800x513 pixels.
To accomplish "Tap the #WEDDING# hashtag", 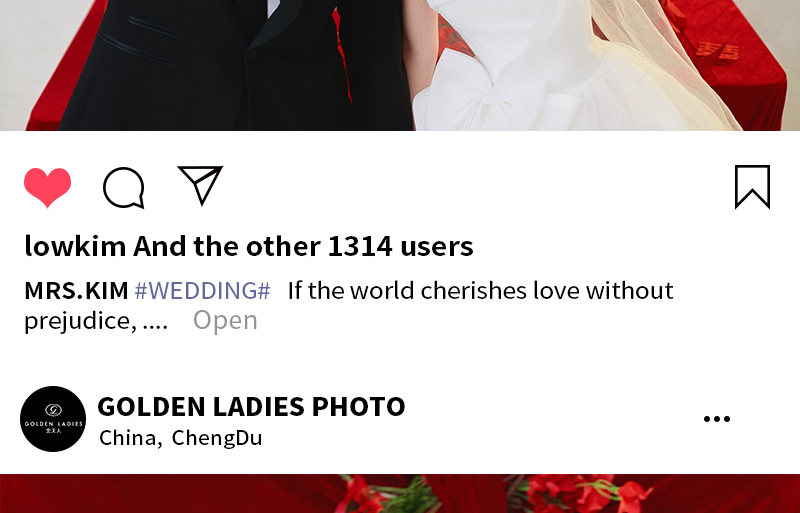I will [203, 290].
